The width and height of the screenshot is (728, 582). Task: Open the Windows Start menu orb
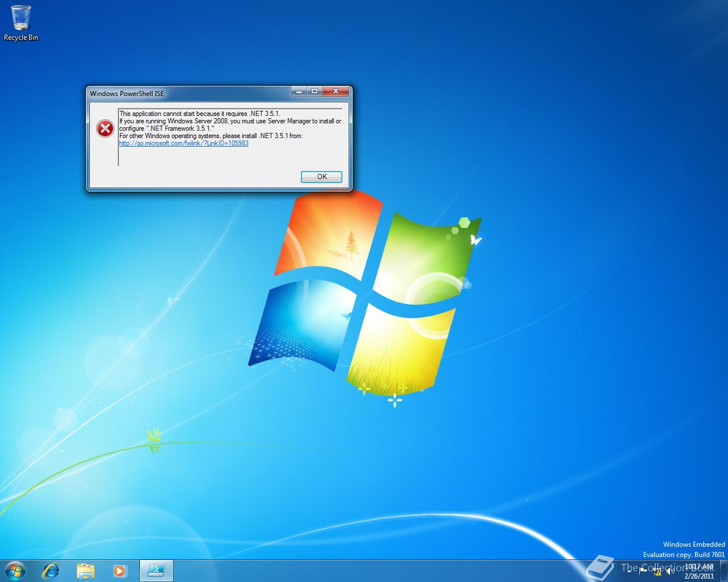click(x=15, y=570)
